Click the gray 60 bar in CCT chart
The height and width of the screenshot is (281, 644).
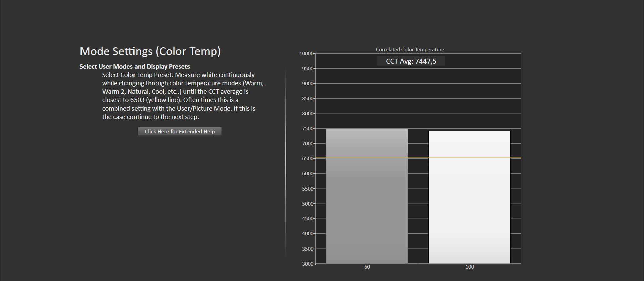click(367, 196)
